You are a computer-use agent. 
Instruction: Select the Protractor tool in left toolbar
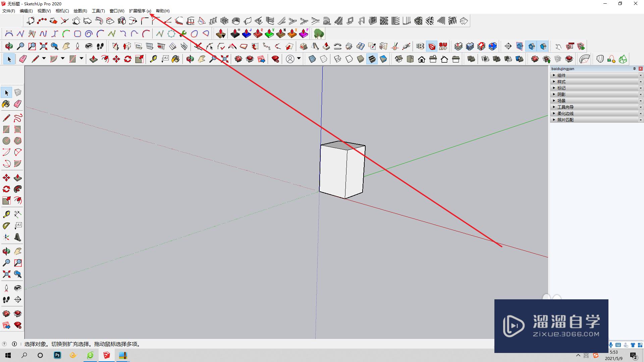pos(6,226)
